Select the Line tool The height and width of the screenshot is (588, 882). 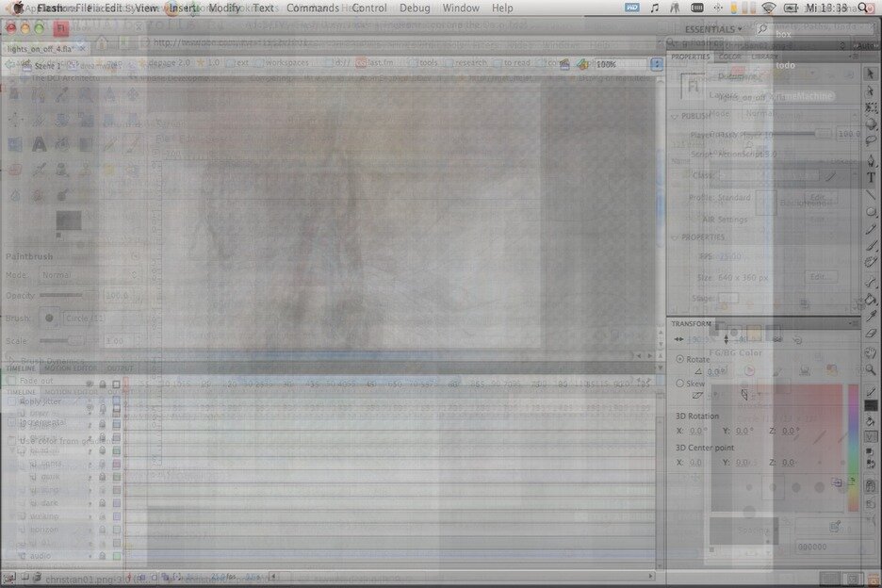(870, 195)
